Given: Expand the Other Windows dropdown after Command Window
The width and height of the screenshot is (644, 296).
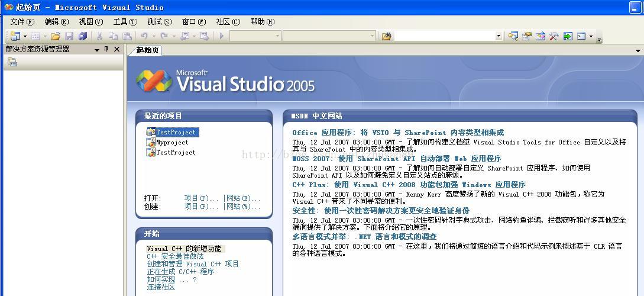Looking at the screenshot, I should [591, 36].
